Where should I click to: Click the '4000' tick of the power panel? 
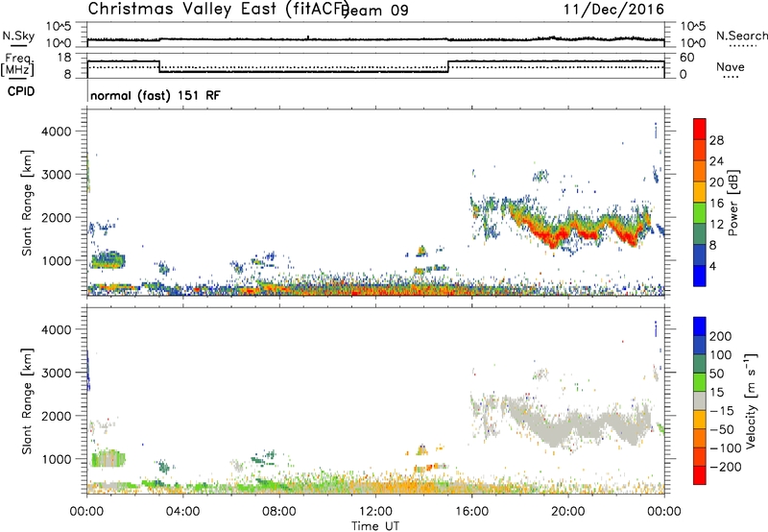57,132
